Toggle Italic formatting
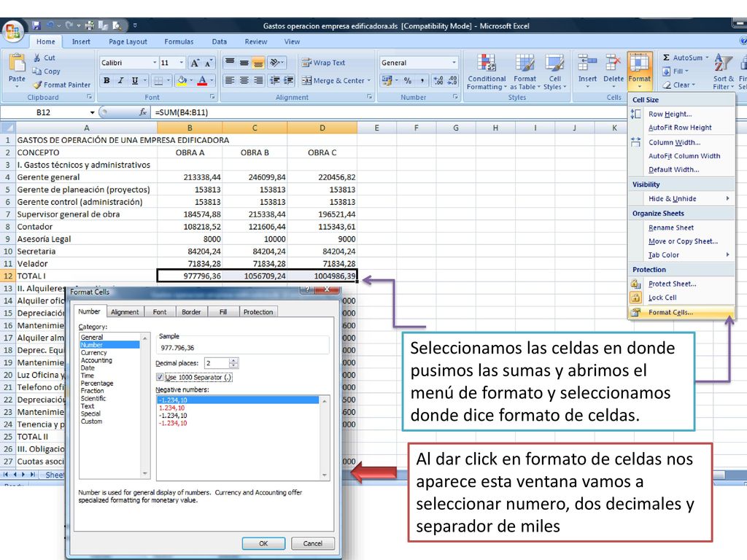This screenshot has width=747, height=560. 120,80
